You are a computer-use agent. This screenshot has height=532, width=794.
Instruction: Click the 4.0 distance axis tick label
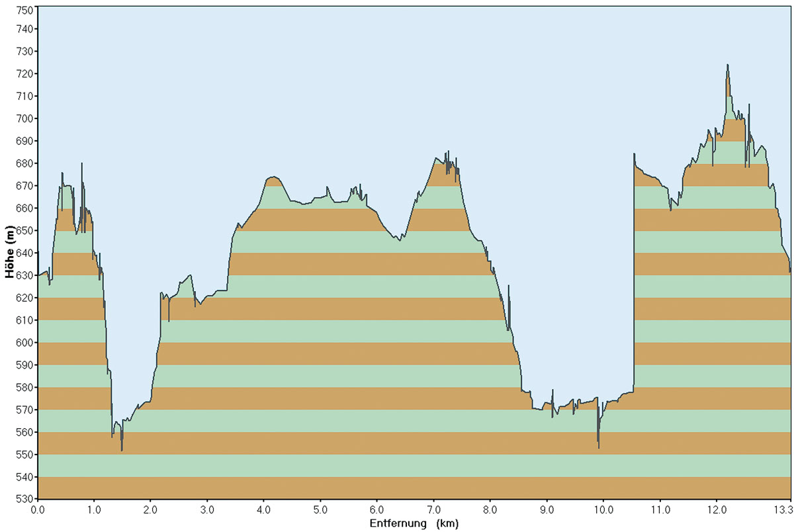point(263,510)
